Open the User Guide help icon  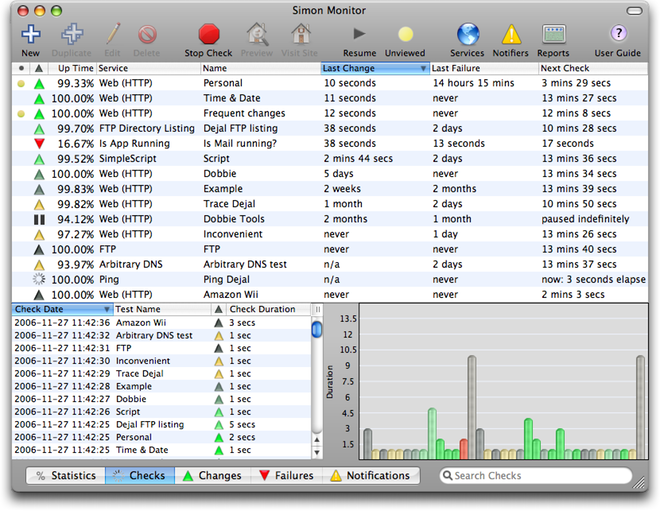[x=618, y=33]
